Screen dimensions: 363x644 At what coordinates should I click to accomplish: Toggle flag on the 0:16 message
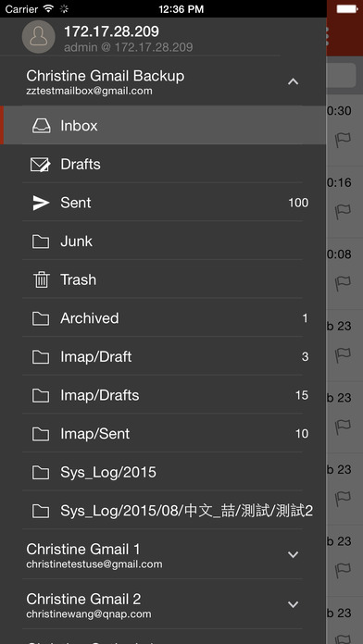click(343, 211)
